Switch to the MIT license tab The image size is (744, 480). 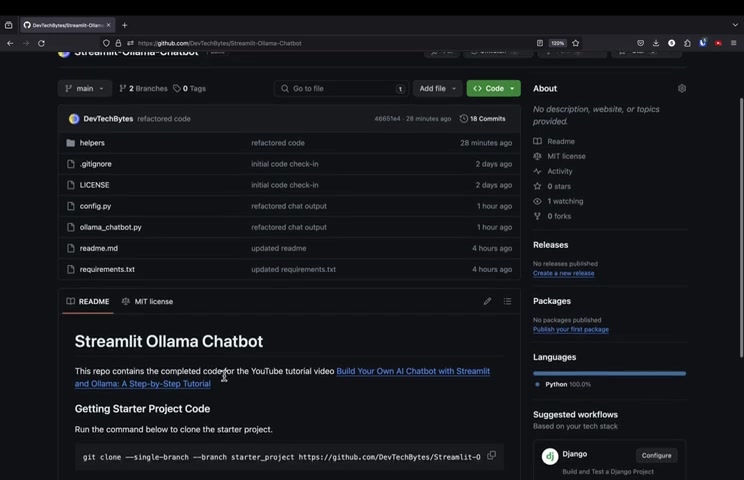pyautogui.click(x=147, y=301)
